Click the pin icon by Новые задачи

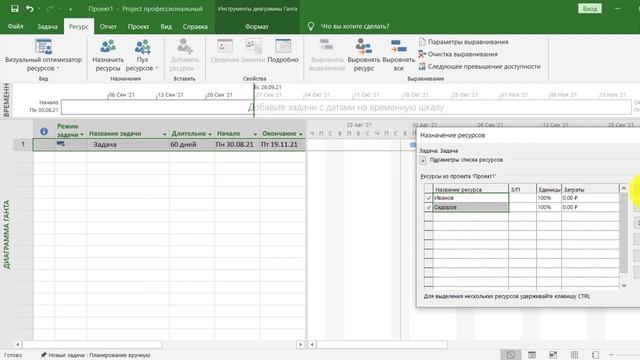(43, 355)
